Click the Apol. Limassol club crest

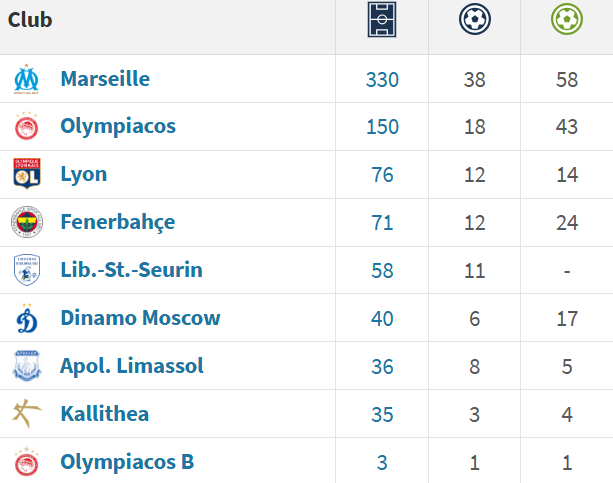point(26,366)
